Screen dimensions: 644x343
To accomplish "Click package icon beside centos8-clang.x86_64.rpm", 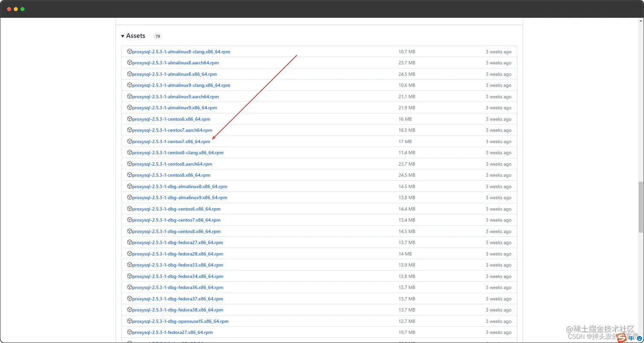I will pyautogui.click(x=129, y=153).
